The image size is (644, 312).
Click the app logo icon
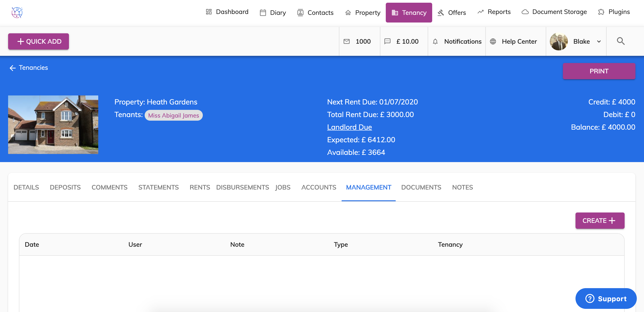point(17,12)
